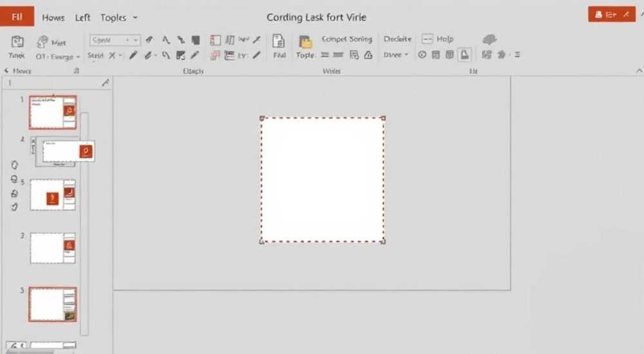This screenshot has width=644, height=354.
Task: Click the warning triangle icon
Action: (x=368, y=55)
